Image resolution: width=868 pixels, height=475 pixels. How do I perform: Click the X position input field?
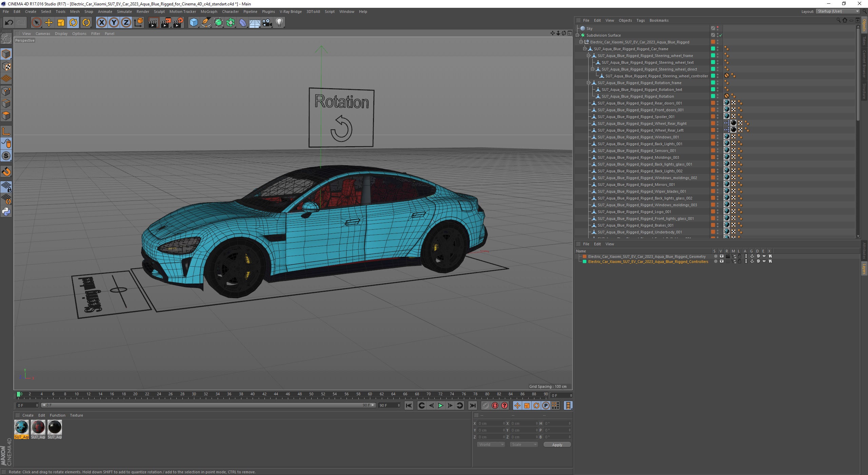[491, 423]
